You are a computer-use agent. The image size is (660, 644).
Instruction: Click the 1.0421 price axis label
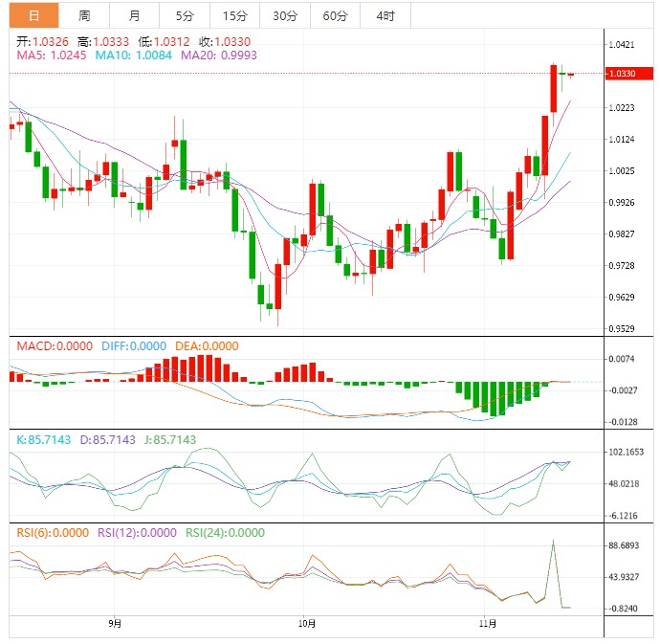(622, 45)
